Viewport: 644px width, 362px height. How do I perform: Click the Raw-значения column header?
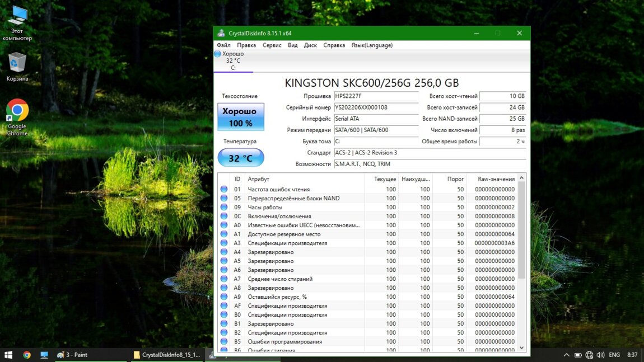pos(496,179)
